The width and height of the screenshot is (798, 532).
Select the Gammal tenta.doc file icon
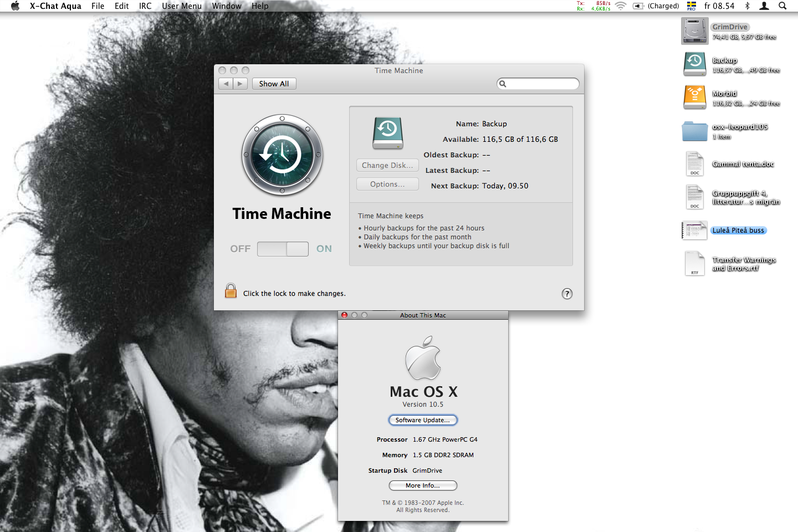[x=695, y=164]
